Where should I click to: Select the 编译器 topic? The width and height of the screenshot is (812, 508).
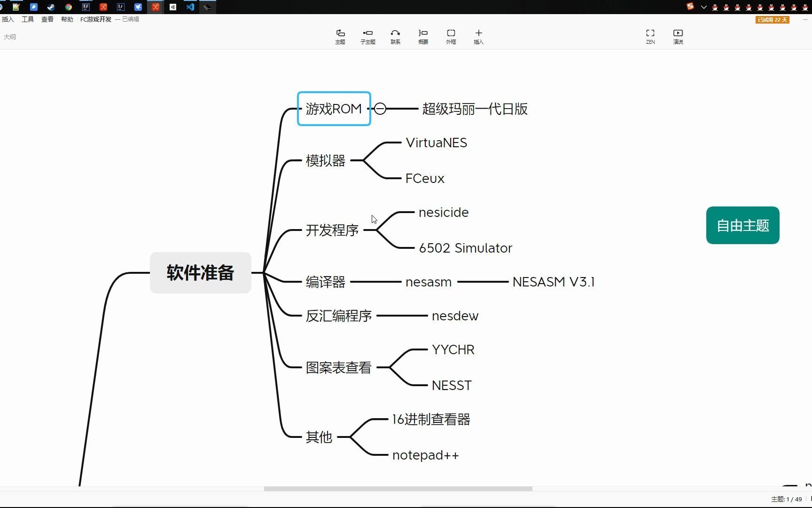click(326, 282)
